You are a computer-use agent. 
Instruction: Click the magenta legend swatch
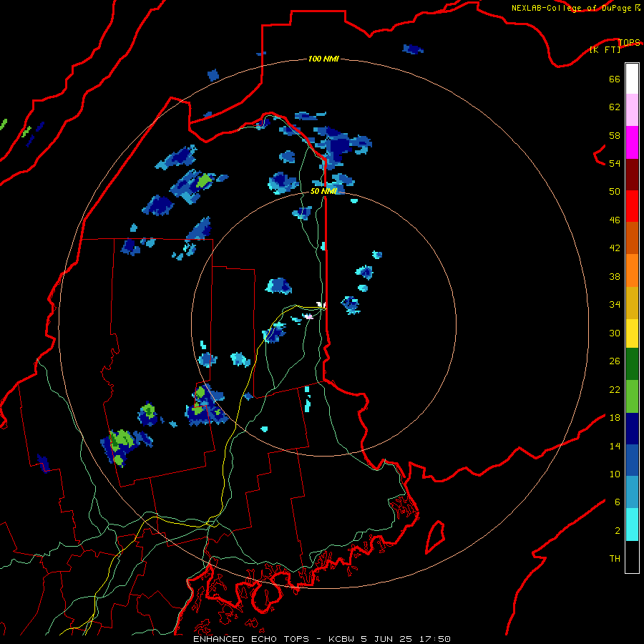pos(632,142)
